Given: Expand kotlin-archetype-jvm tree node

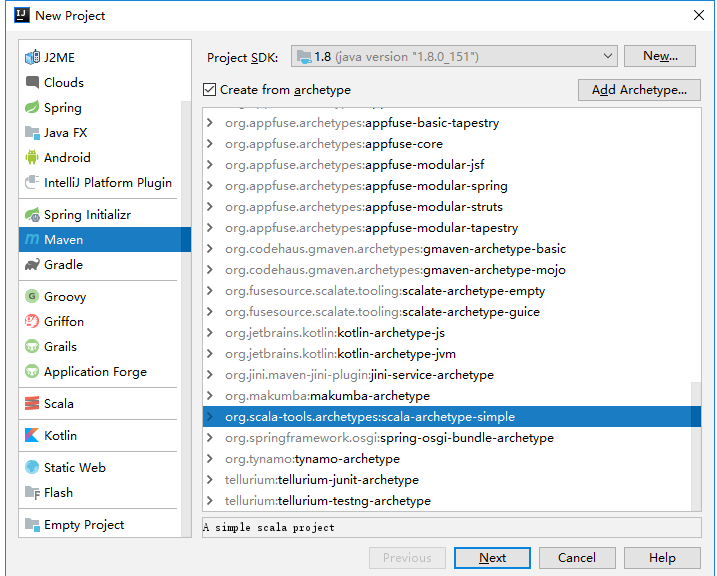Looking at the screenshot, I should (210, 353).
